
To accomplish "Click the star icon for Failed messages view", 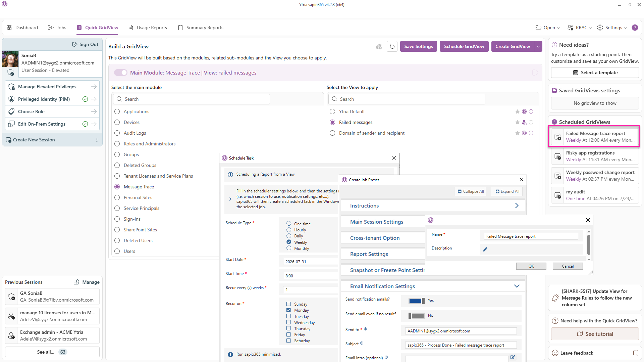I will click(x=518, y=122).
